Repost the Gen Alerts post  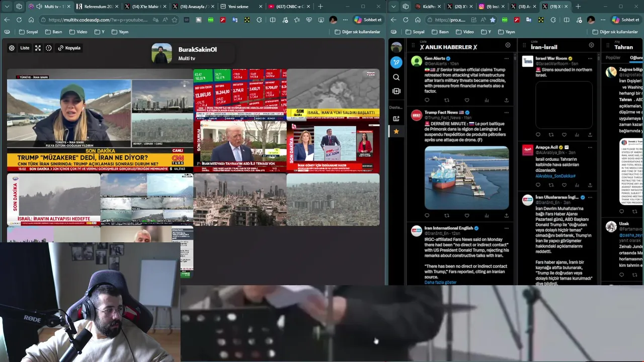(446, 100)
